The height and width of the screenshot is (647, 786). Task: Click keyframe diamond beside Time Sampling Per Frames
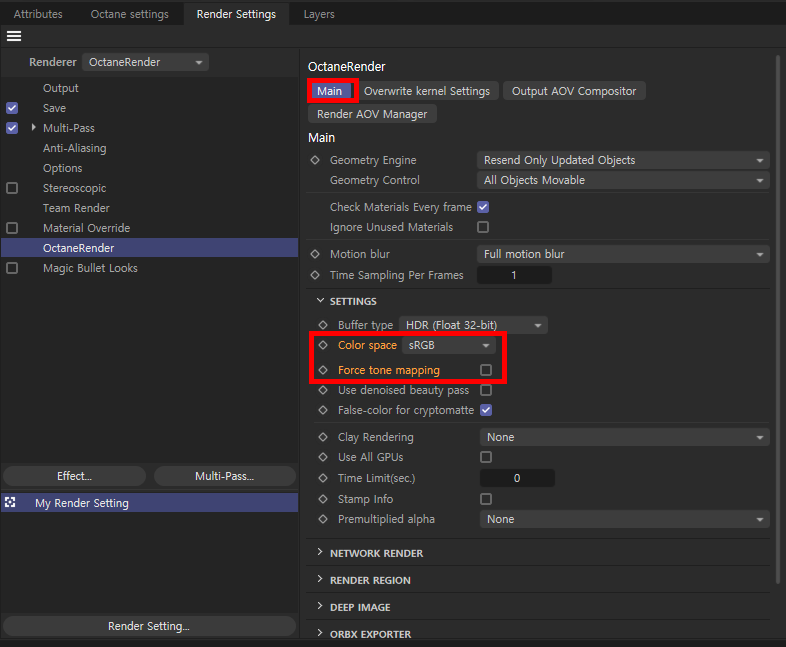coord(315,275)
